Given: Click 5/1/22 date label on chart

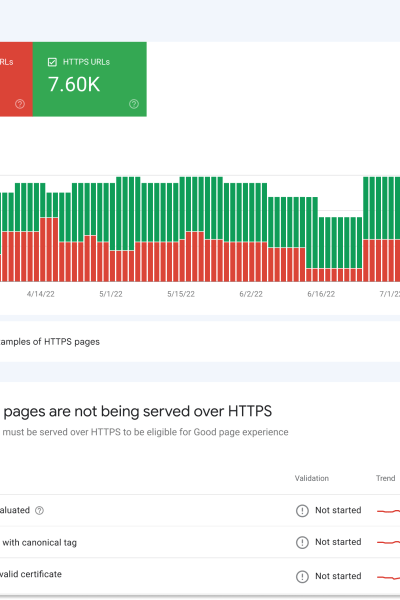Looking at the screenshot, I should pos(111,294).
